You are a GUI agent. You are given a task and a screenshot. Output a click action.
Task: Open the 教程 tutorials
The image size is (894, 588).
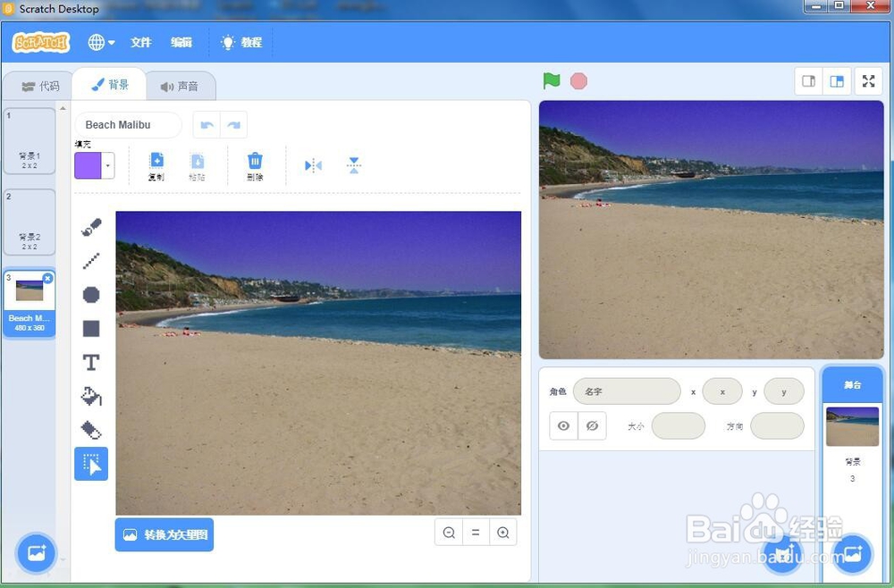point(241,42)
